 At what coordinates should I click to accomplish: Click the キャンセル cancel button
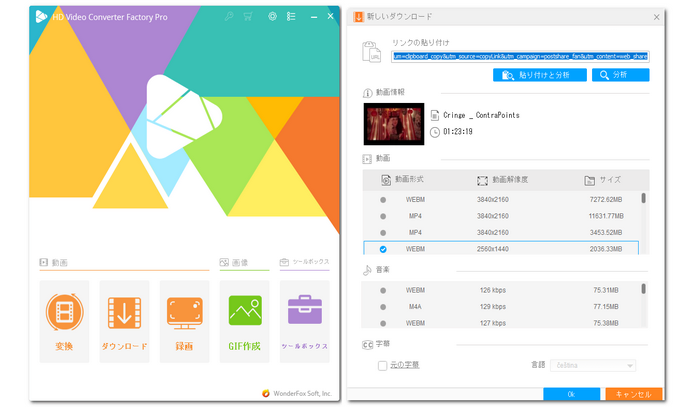[633, 395]
